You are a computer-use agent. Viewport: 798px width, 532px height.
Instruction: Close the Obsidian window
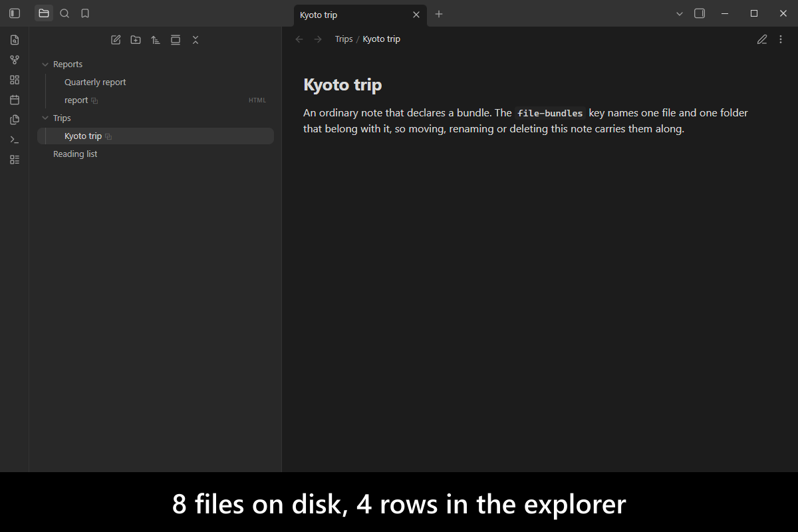783,13
